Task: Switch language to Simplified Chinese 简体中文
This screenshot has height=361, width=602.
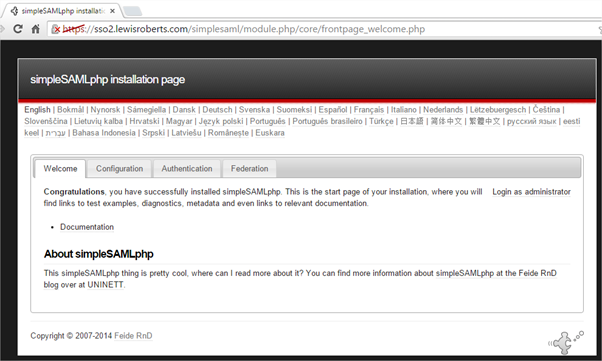Action: coord(446,121)
